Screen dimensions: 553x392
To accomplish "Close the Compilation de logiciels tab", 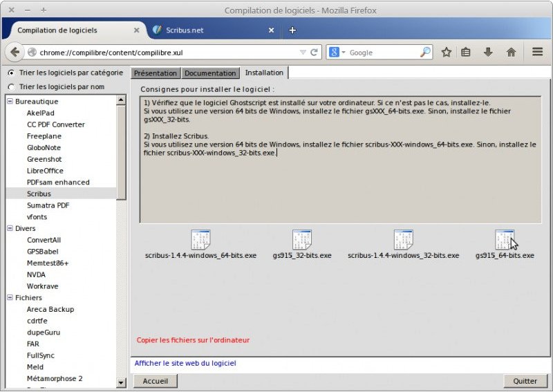I will point(136,30).
